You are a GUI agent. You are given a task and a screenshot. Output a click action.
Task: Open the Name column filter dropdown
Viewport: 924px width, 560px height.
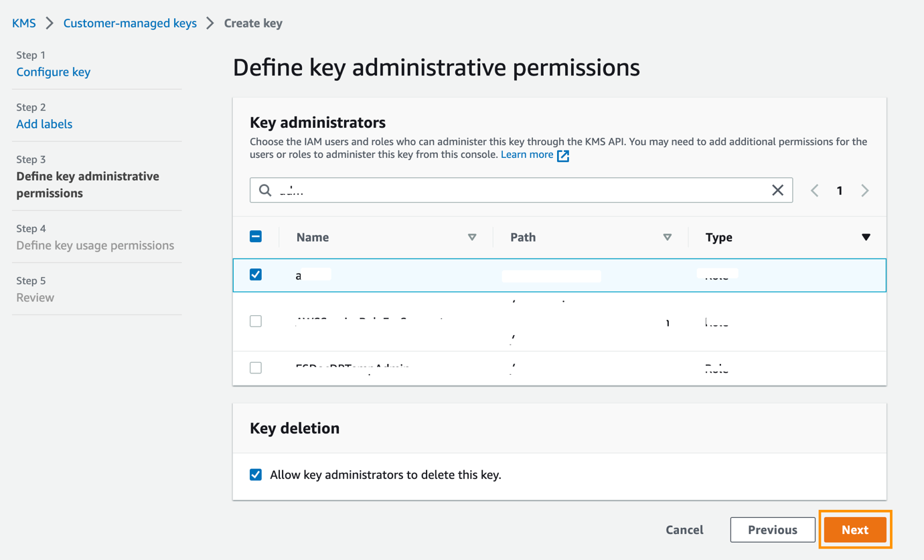coord(472,237)
